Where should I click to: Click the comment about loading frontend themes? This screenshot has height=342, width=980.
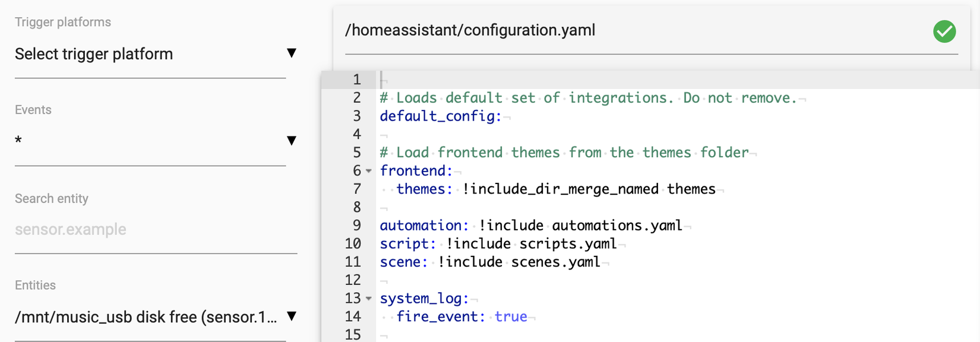pos(564,153)
